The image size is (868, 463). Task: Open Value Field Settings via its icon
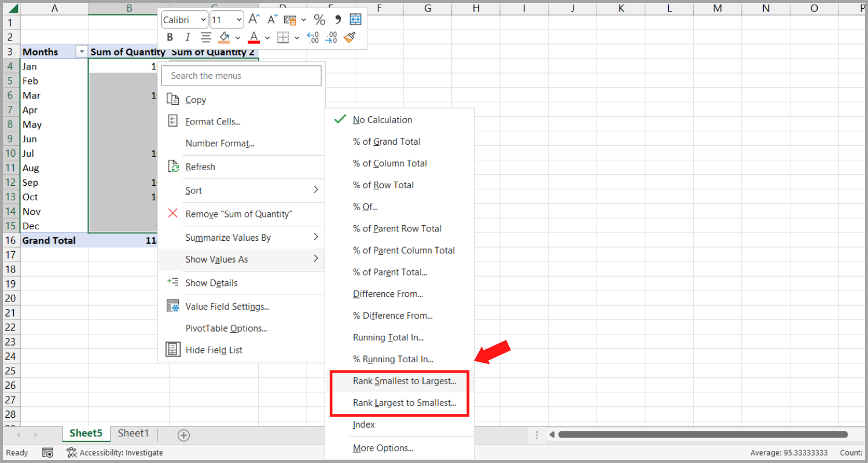point(172,306)
